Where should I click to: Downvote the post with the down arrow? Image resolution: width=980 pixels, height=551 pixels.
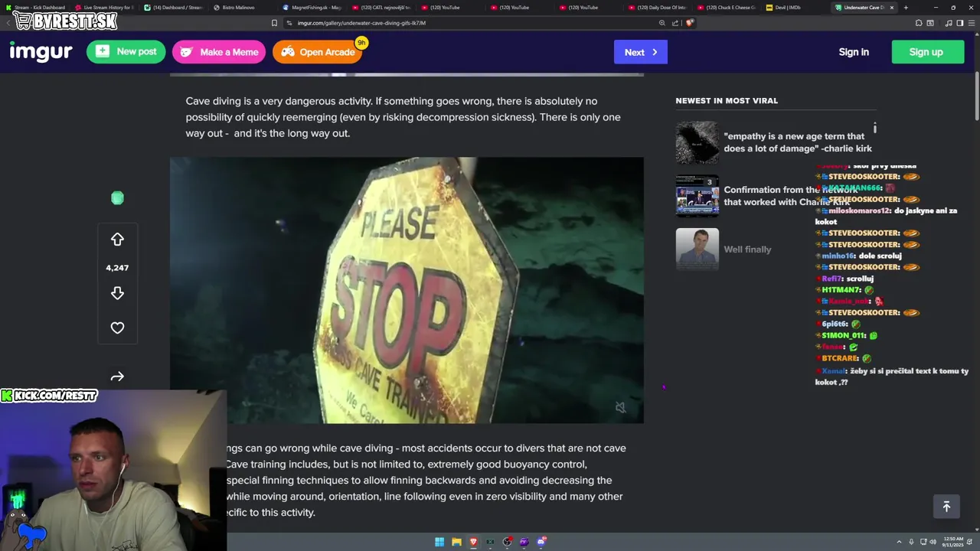tap(117, 293)
